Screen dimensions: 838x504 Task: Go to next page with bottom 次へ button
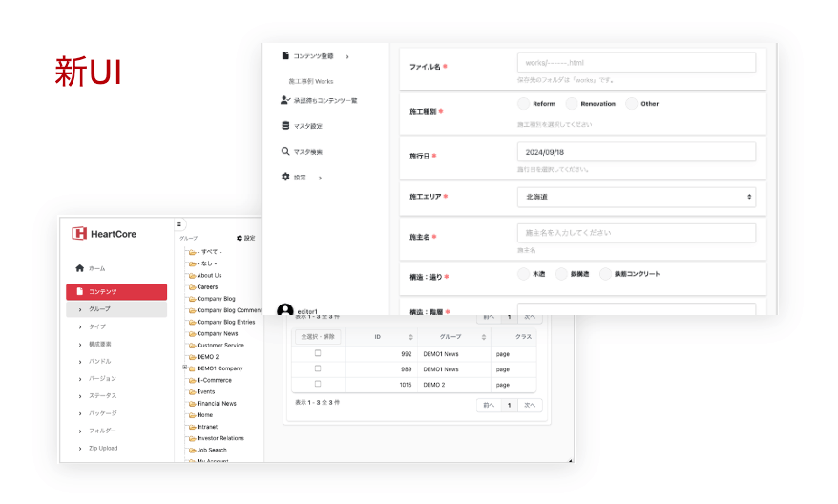coord(531,405)
